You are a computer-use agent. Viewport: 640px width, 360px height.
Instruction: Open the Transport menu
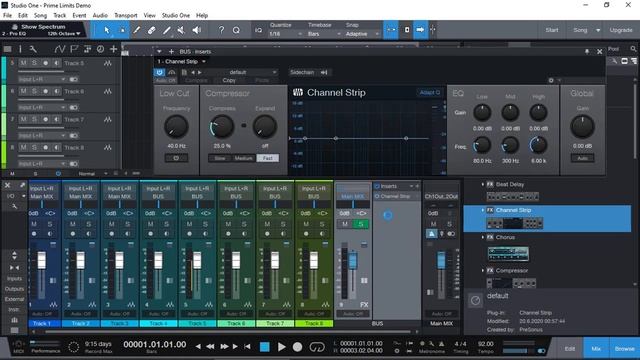[x=126, y=15]
